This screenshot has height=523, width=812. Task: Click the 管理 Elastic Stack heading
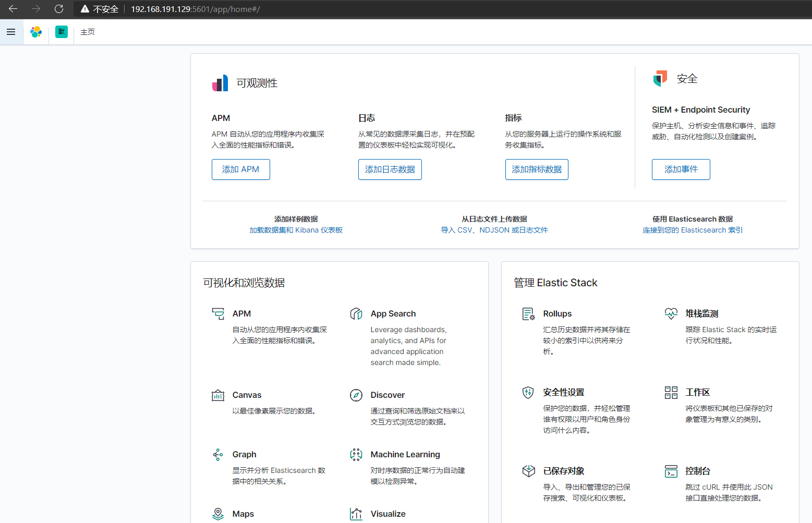coord(555,283)
